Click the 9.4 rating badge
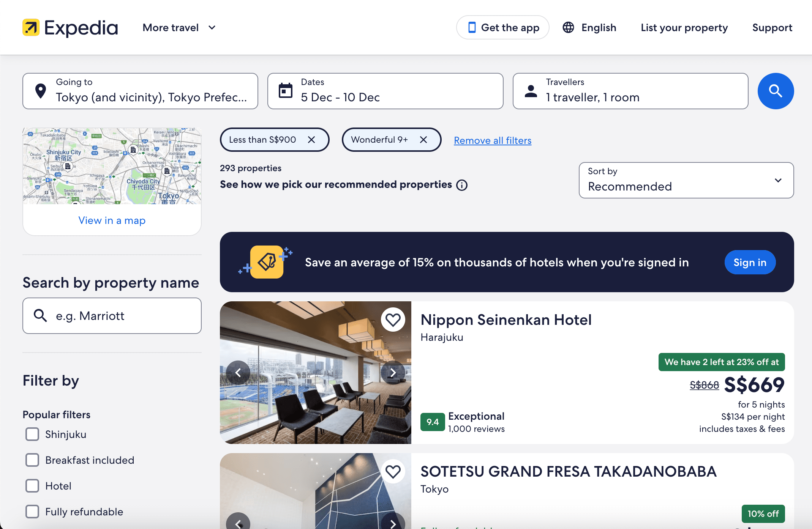This screenshot has height=529, width=812. [x=433, y=422]
